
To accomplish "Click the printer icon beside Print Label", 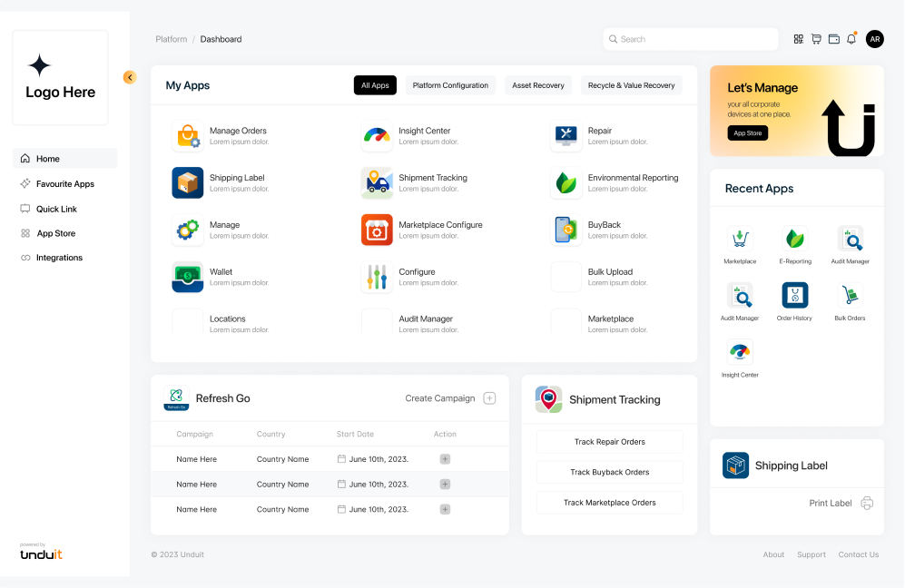I will [867, 503].
